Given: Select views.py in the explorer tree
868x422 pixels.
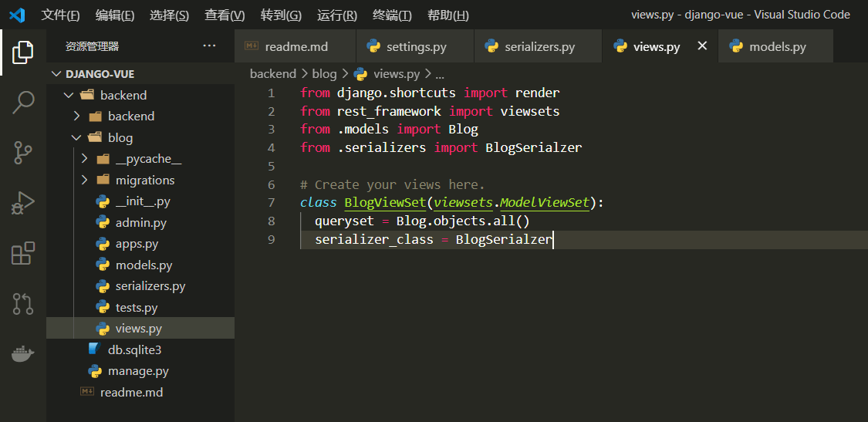Looking at the screenshot, I should pyautogui.click(x=140, y=328).
